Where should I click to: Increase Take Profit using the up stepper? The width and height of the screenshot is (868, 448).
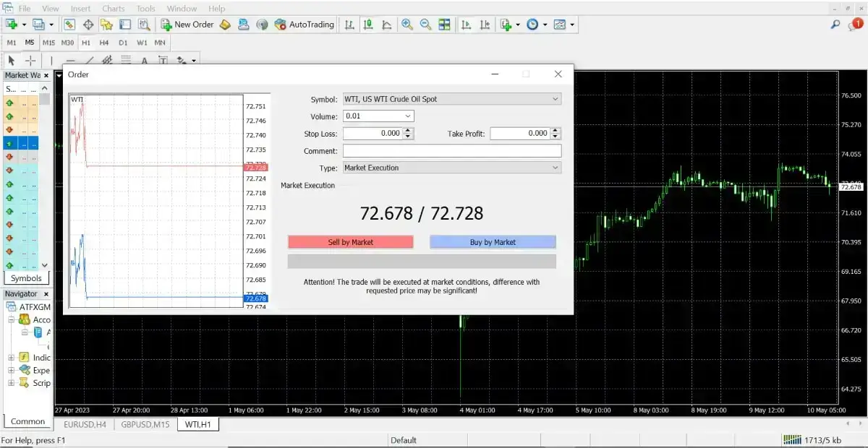click(x=556, y=130)
